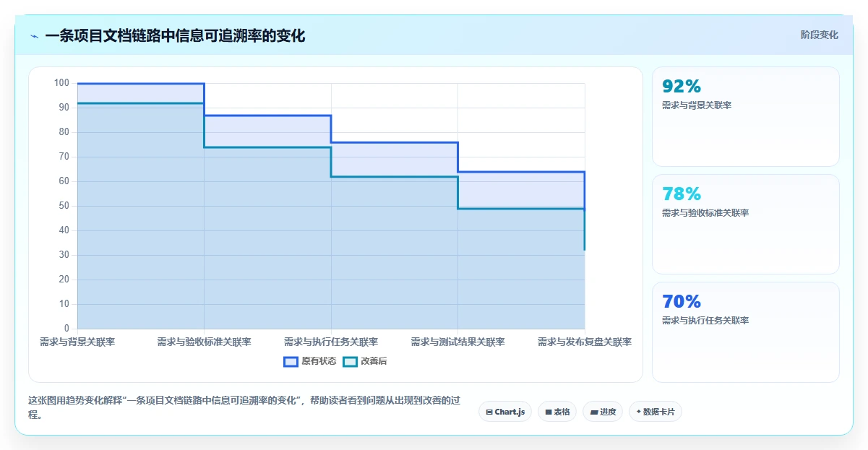Image resolution: width=868 pixels, height=450 pixels.
Task: Click x-axis label 需求与测试结果关联率
Action: click(x=457, y=342)
